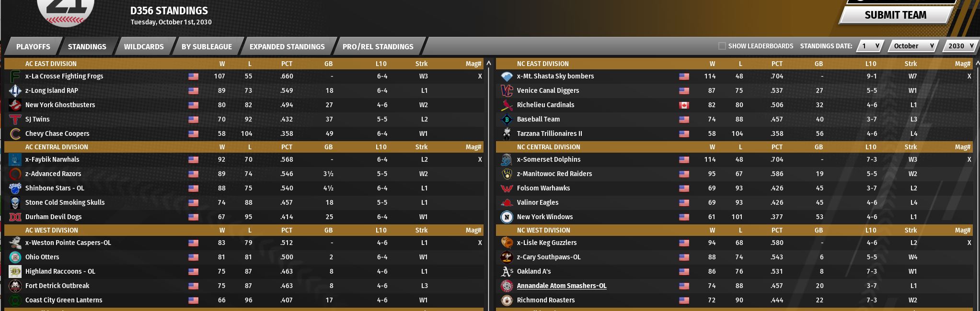Click the Richelieu Cardinals bird logo
The height and width of the screenshot is (311, 980).
coord(507,105)
